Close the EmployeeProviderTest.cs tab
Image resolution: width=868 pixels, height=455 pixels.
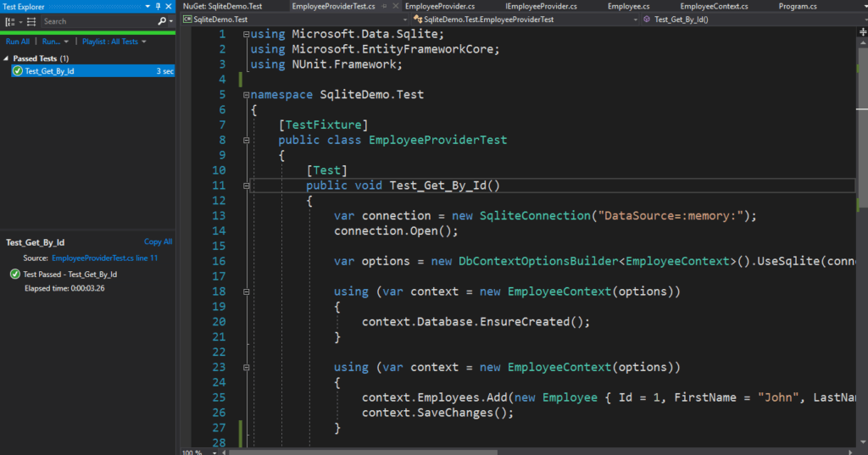click(395, 6)
